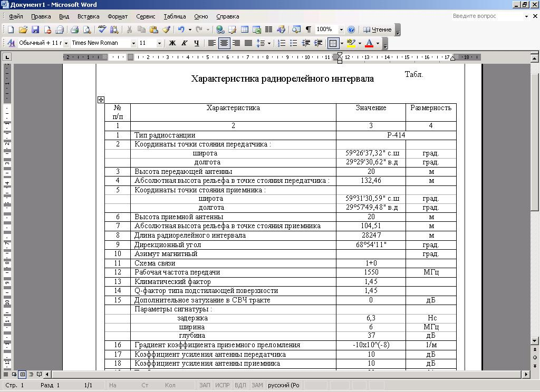Screen dimensions: 540x392
Task: Run the ABC spelling check
Action: pos(102,30)
